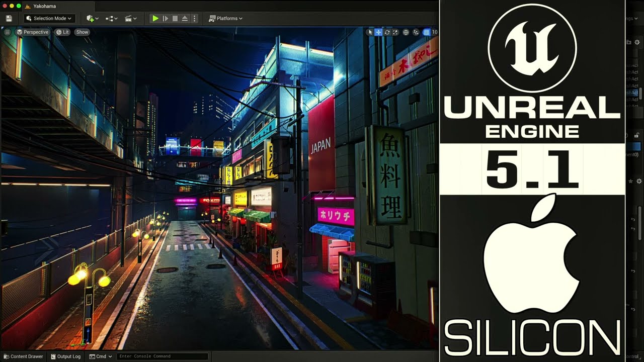
Task: Open the Blueprints dropdown in toolbar
Action: 111,19
